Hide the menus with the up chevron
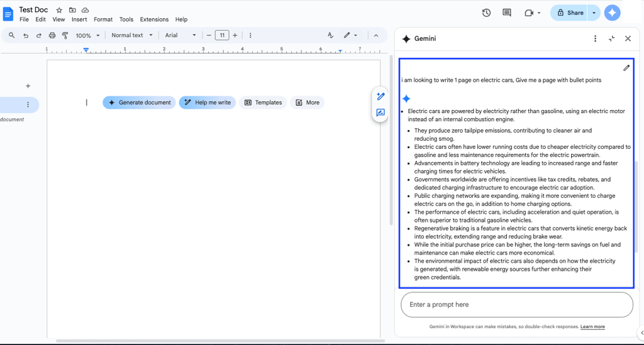Viewport: 644px width, 345px height. (x=376, y=36)
